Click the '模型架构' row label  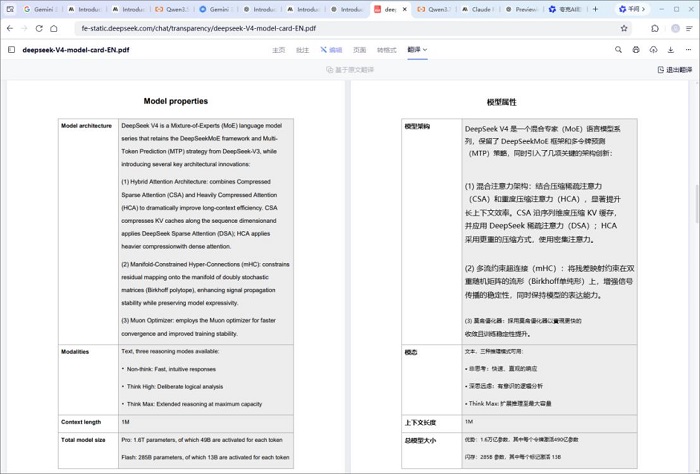(417, 127)
